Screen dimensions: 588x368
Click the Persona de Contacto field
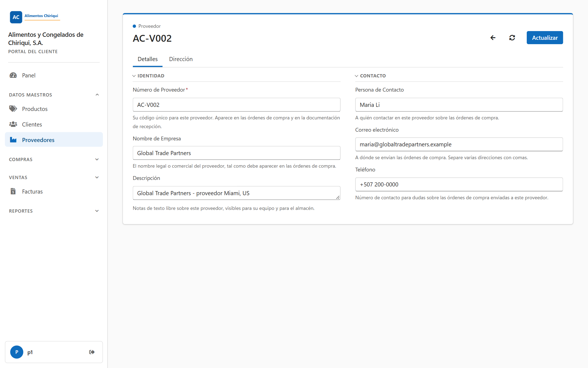point(459,105)
